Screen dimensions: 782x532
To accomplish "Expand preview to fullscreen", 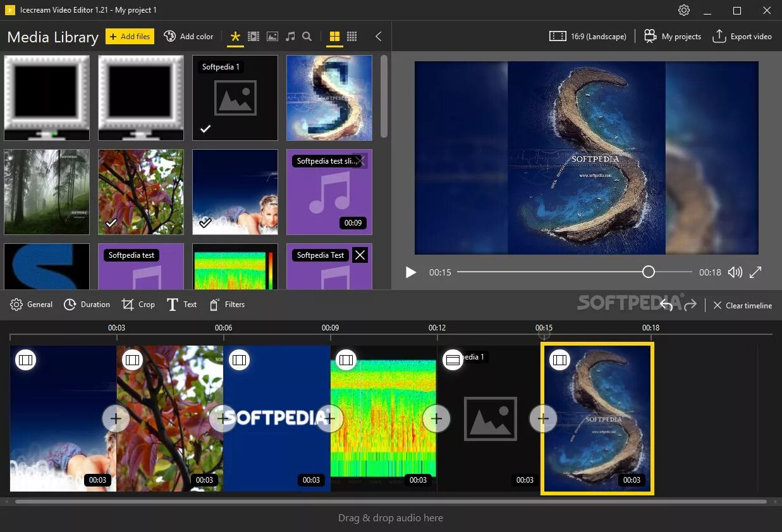I will tap(755, 272).
